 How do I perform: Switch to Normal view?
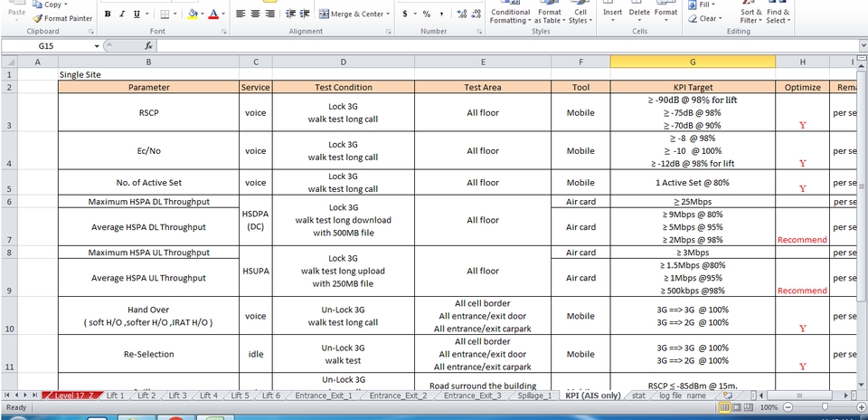(723, 407)
